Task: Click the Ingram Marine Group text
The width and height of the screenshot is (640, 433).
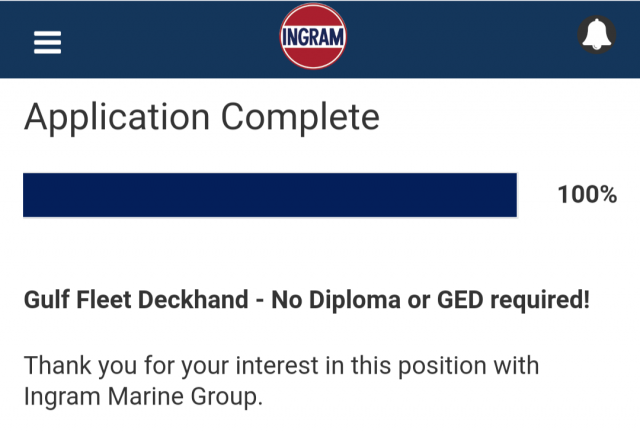Action: (x=142, y=396)
